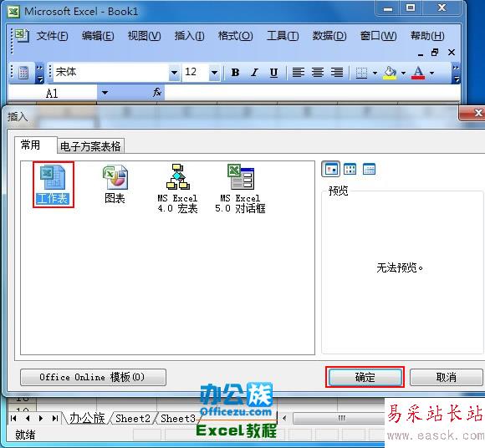Apply red font color
Viewport: 485px width, 448px height.
pyautogui.click(x=418, y=73)
